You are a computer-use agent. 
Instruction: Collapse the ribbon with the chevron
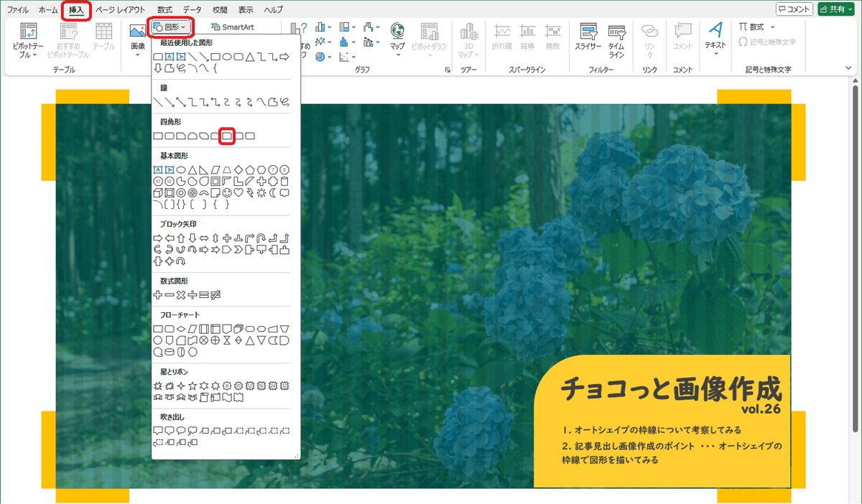[848, 68]
